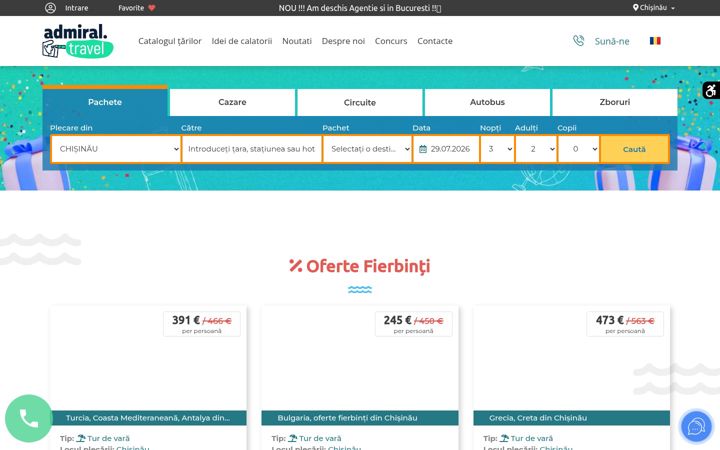Click the phone handset icon next to Sună-ne
Image resolution: width=720 pixels, height=450 pixels.
(x=579, y=41)
